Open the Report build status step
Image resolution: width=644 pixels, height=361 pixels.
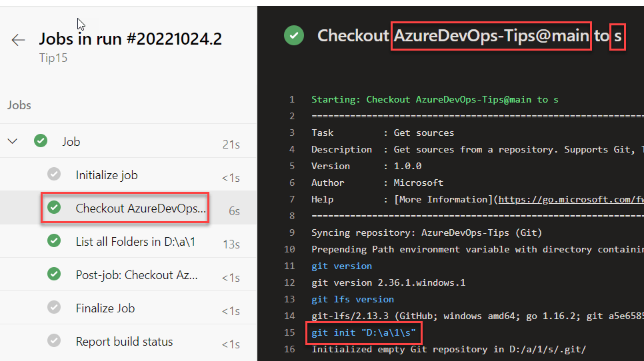[x=129, y=341]
